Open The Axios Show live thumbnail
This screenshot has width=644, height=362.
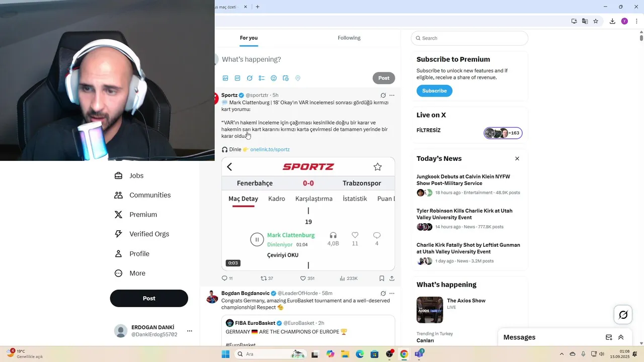point(430,310)
